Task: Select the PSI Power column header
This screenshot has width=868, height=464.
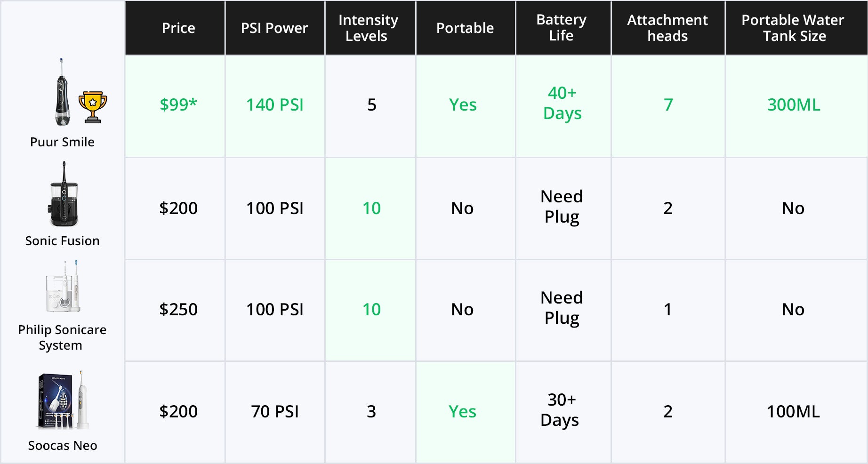Action: click(274, 28)
